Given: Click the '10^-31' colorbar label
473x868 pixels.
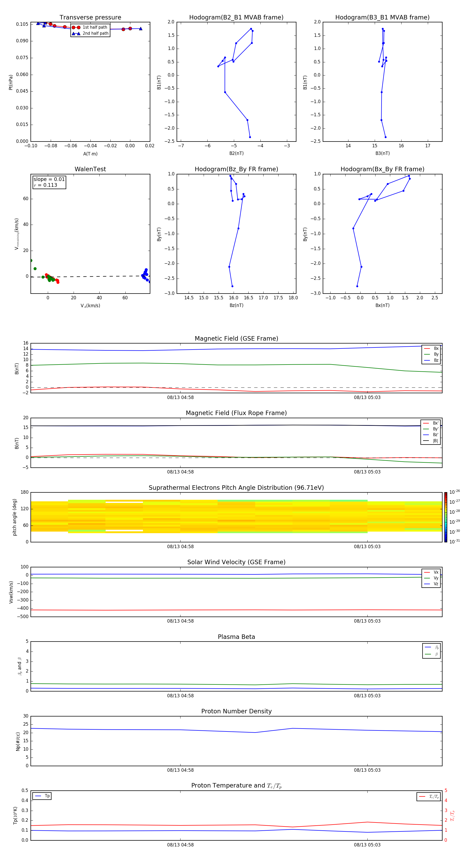Looking at the screenshot, I should (x=455, y=542).
